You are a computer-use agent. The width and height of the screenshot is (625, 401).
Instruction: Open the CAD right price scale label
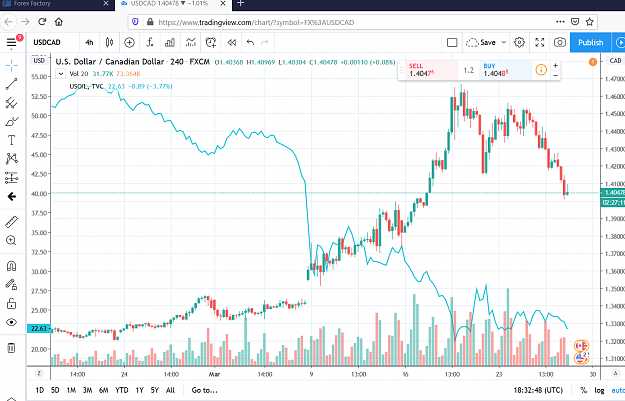[615, 61]
